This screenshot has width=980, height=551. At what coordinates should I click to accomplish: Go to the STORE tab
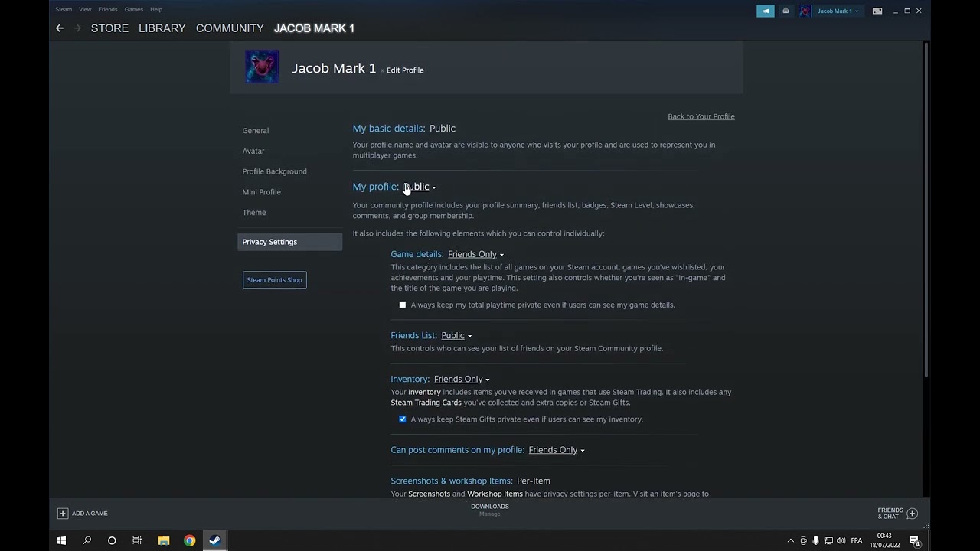coord(109,28)
